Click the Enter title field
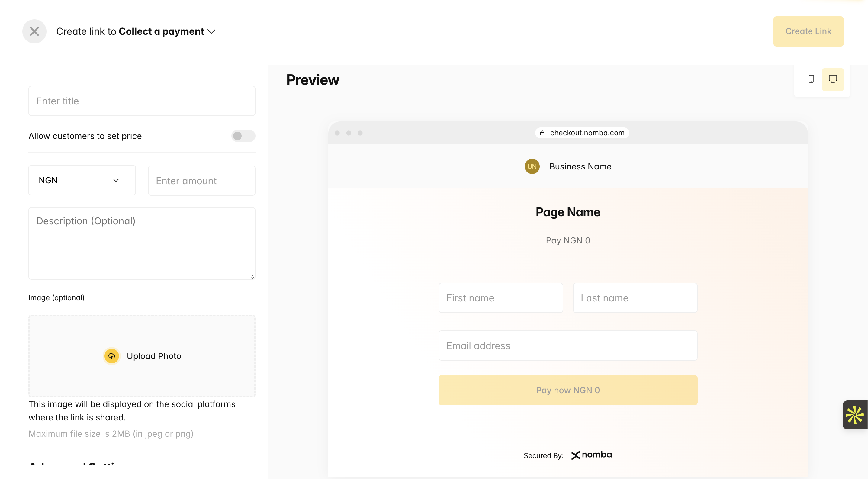 142,101
